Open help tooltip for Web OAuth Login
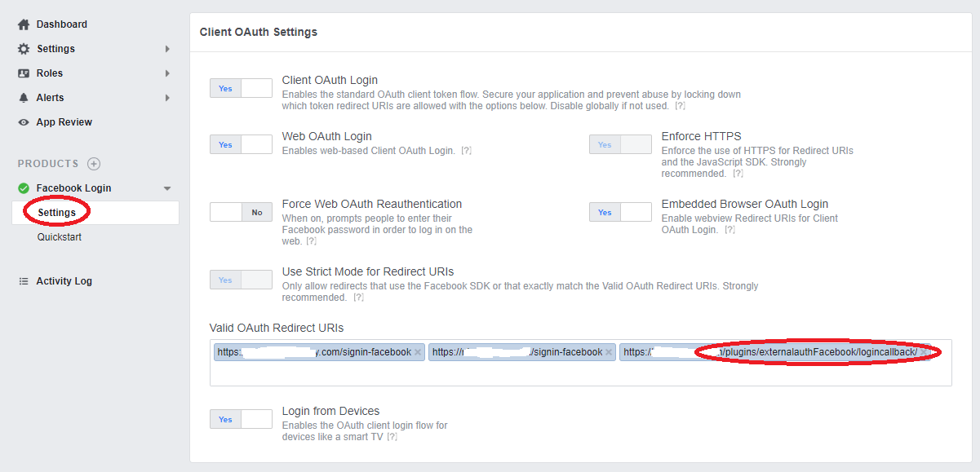 466,151
